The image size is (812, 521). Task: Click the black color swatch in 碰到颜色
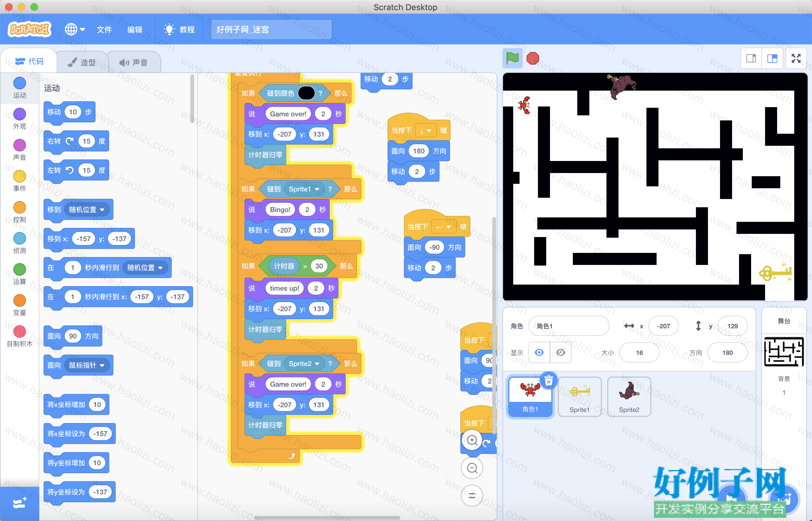pos(306,93)
